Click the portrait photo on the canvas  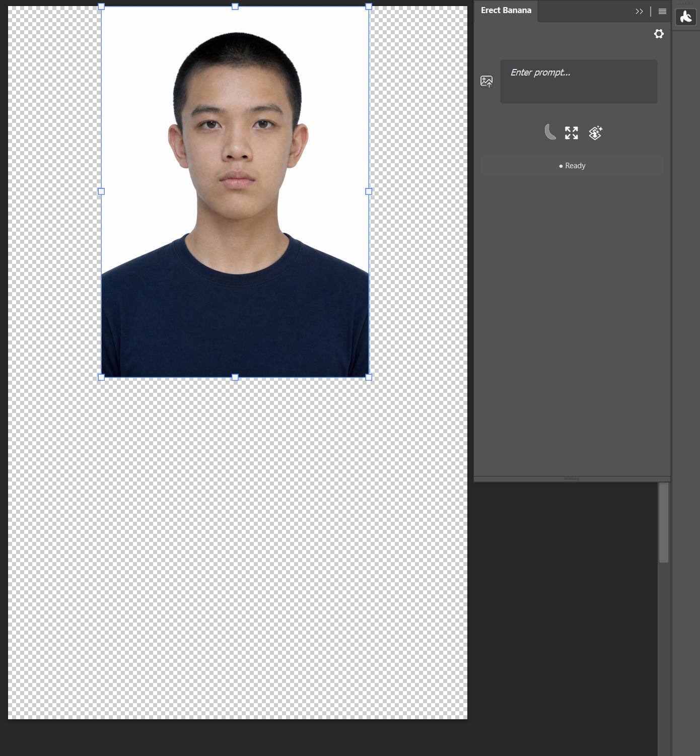pyautogui.click(x=235, y=192)
